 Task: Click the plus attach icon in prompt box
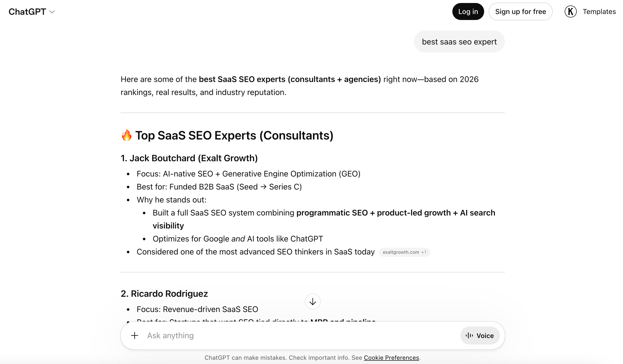[x=135, y=335]
